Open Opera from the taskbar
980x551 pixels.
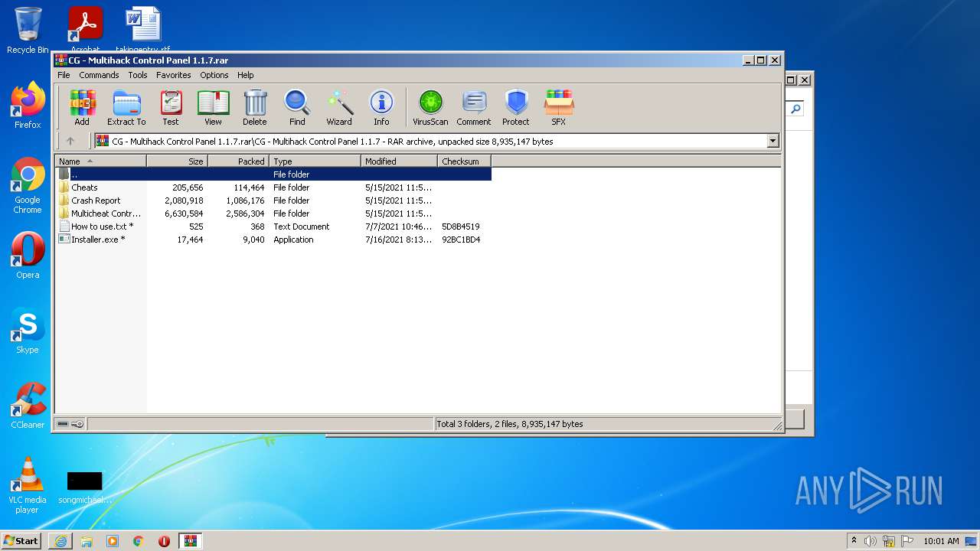[x=164, y=541]
